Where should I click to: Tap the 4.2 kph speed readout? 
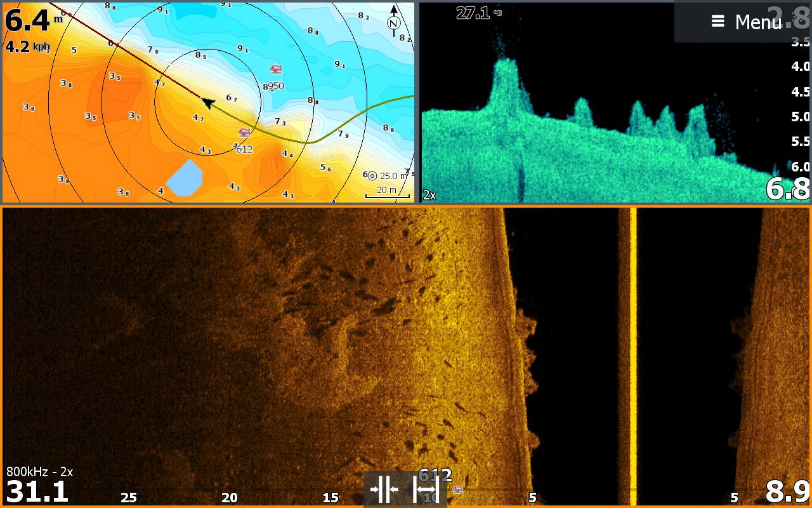[x=27, y=47]
